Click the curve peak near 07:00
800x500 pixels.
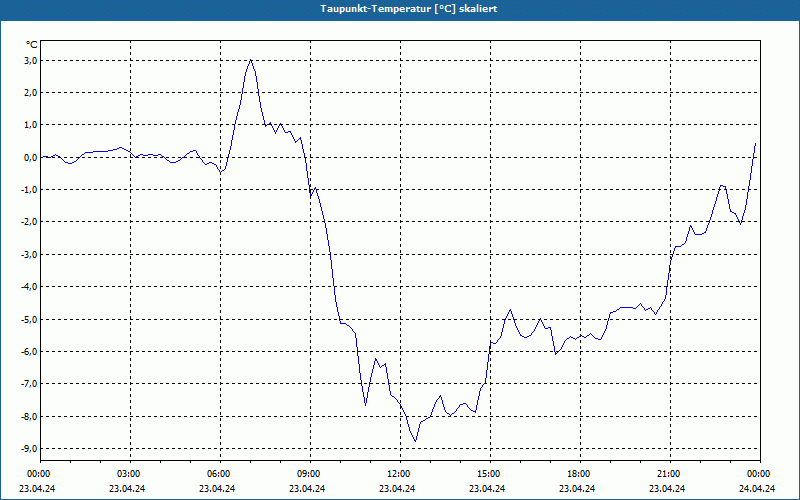[251, 60]
